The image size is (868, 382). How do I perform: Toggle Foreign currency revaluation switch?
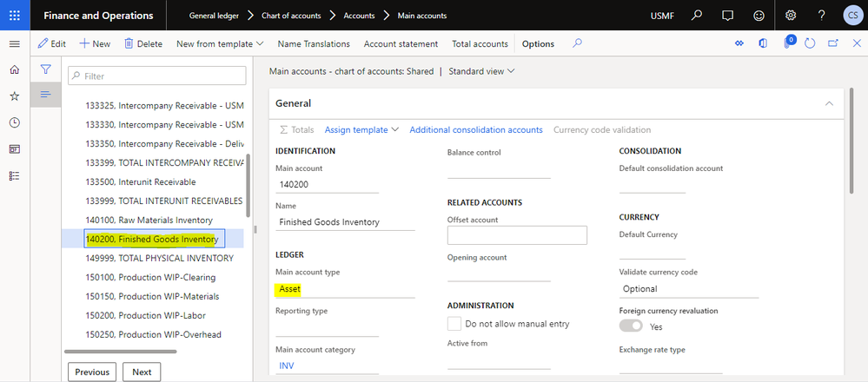(631, 326)
